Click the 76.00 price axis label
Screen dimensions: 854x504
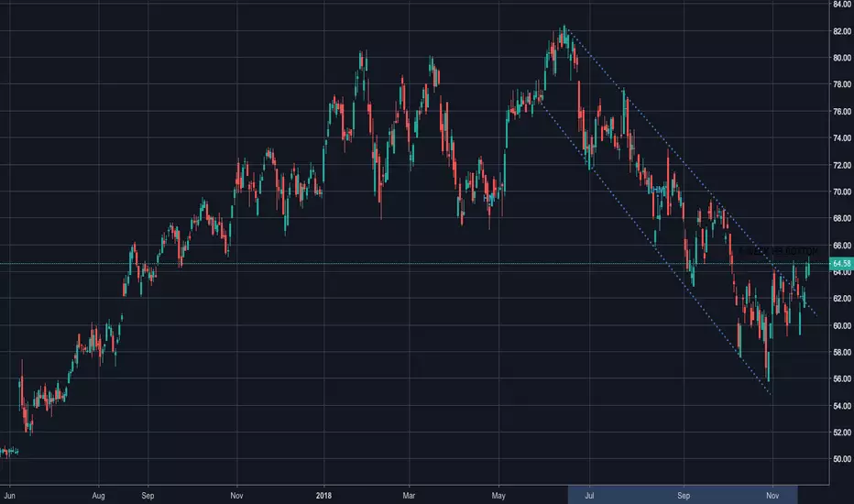click(842, 111)
